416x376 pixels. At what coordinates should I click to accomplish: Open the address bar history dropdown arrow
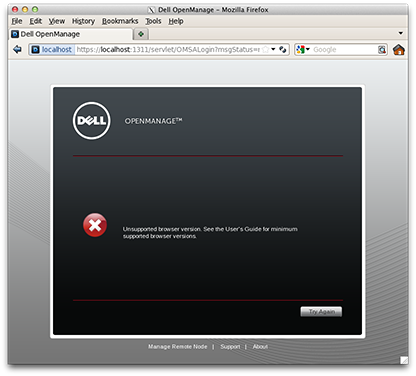pos(273,49)
